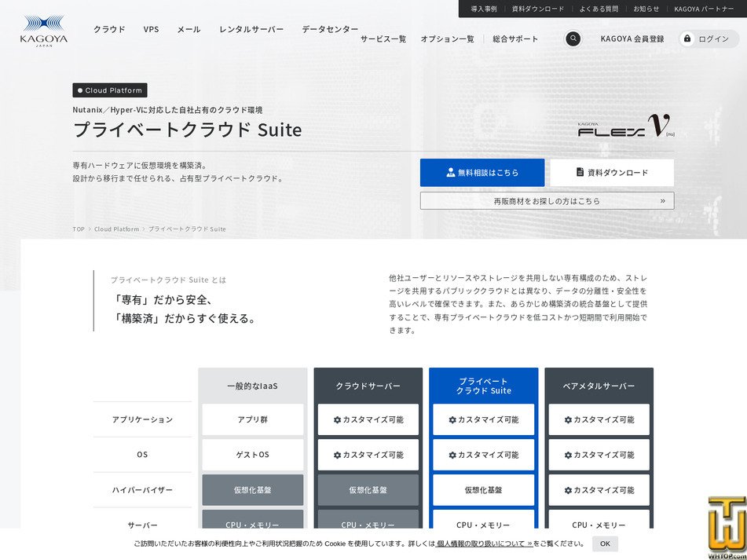Click the ベアメタルサーバー column header
The width and height of the screenshot is (747, 560).
599,386
